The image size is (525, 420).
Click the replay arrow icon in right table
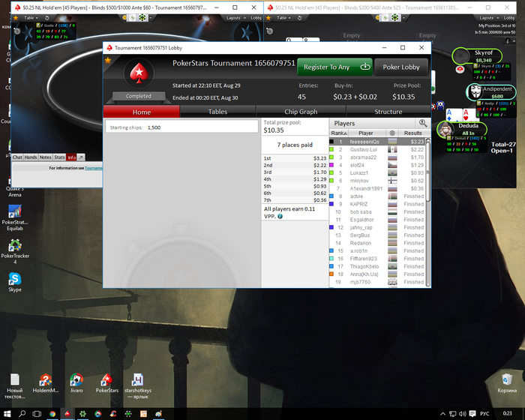point(299,18)
